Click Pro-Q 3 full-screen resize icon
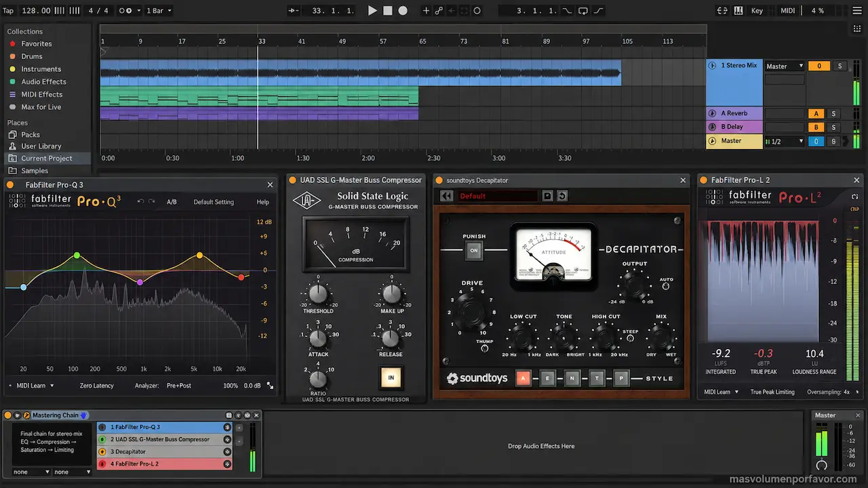The height and width of the screenshot is (488, 868). pyautogui.click(x=270, y=386)
